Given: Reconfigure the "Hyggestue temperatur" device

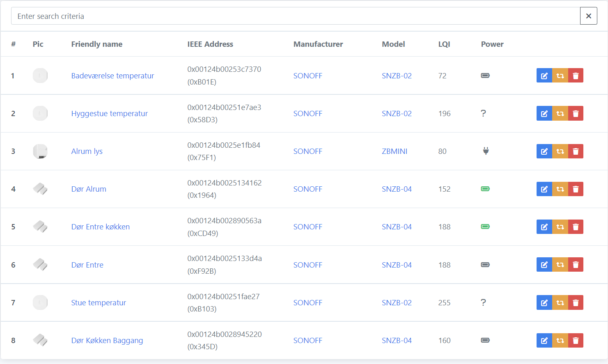Looking at the screenshot, I should click(x=560, y=113).
